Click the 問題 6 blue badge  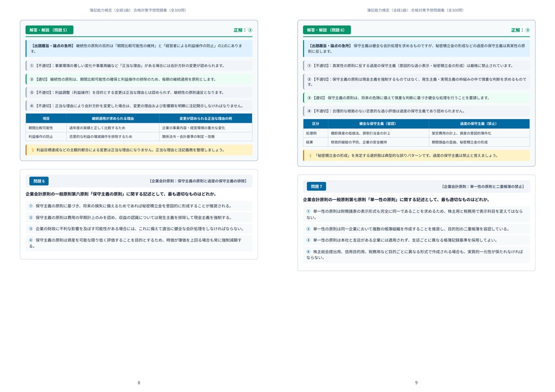pos(39,181)
